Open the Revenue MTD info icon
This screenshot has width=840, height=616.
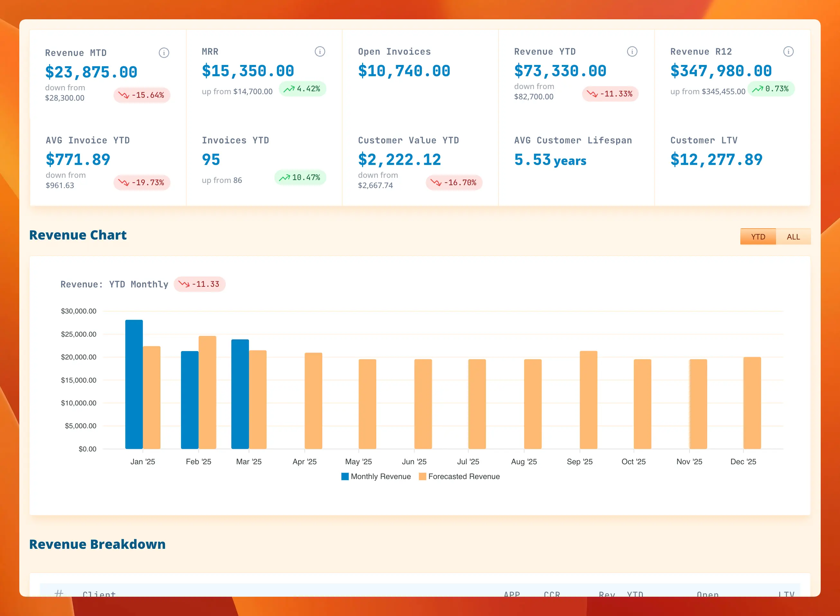tap(164, 53)
